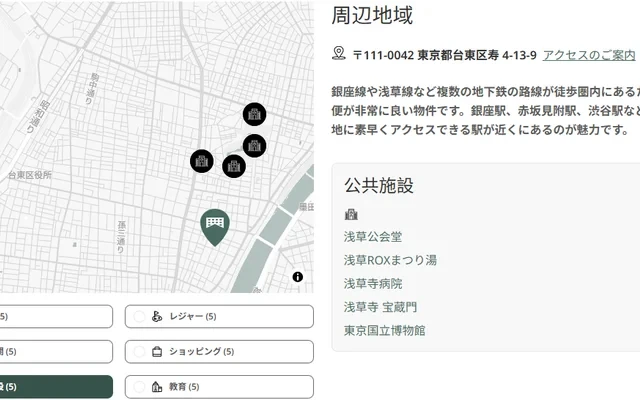Viewport: 640px width, 400px height.
Task: Enable the 教育 (5) category filter
Action: pos(219,387)
